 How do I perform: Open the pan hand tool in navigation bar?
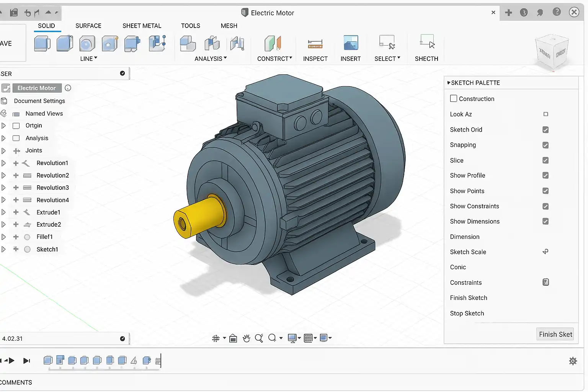[247, 338]
